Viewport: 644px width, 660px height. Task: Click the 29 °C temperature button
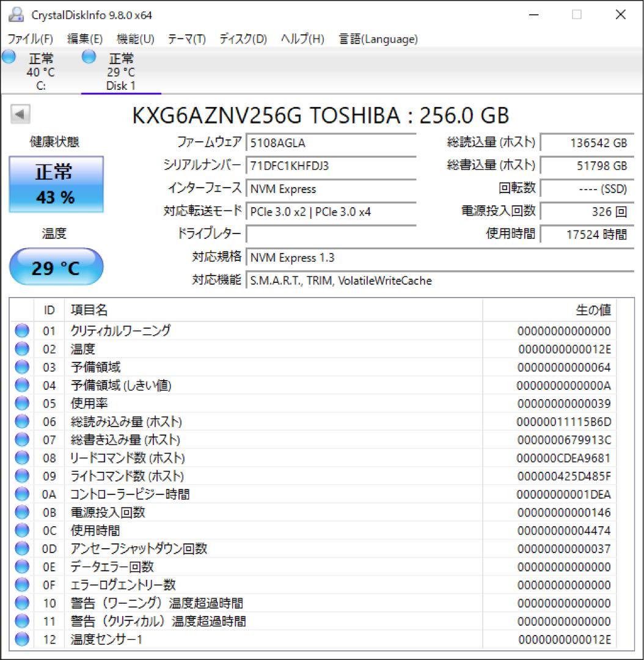tap(56, 267)
